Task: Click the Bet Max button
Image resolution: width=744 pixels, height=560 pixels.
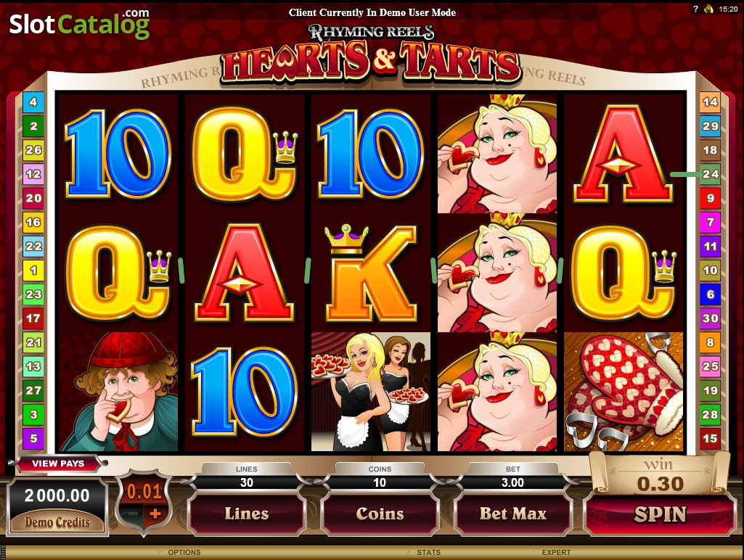Action: click(x=513, y=514)
